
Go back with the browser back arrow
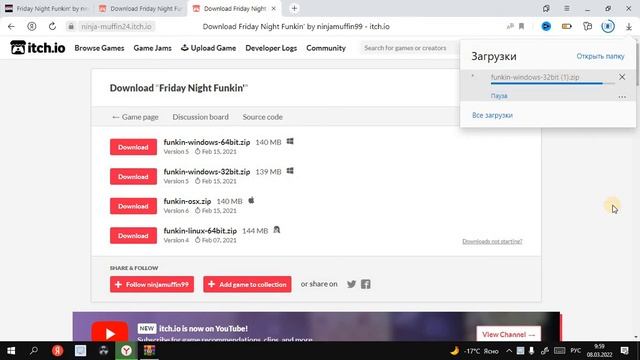[11, 27]
